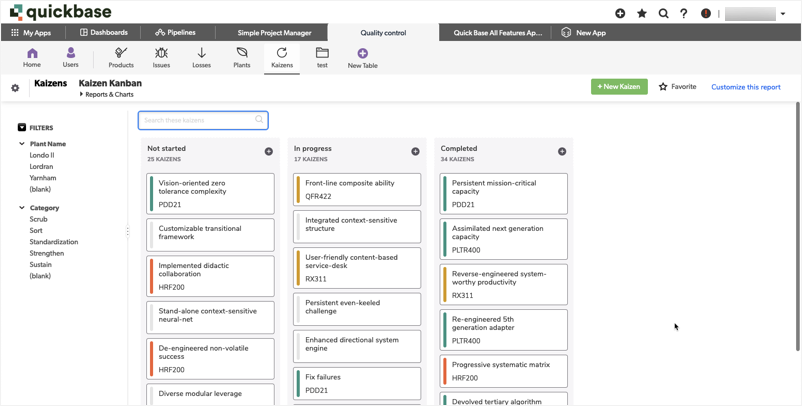Open the Issues bug icon
Image resolution: width=802 pixels, height=406 pixels.
pos(161,58)
